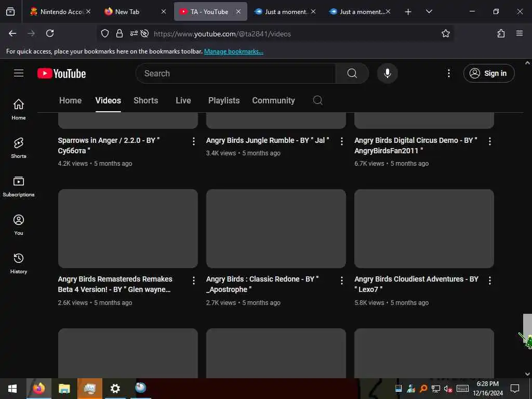Open Angry Birds Cloudiest Adventures title
The image size is (532, 399).
pos(416,284)
